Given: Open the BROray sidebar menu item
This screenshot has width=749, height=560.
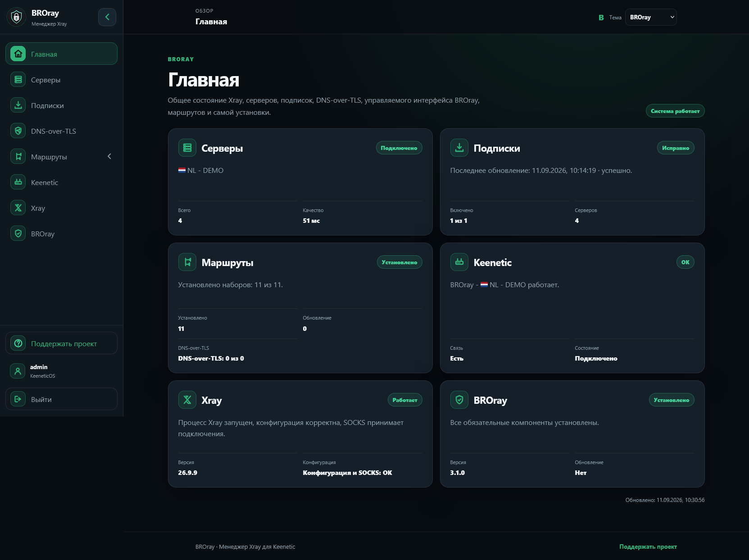Looking at the screenshot, I should (61, 234).
